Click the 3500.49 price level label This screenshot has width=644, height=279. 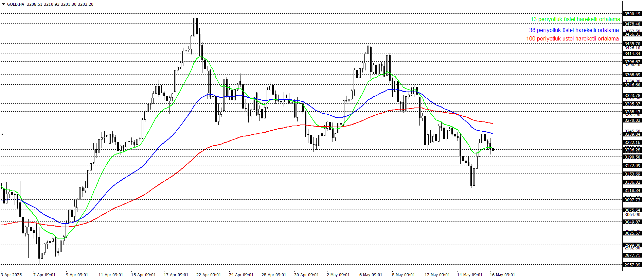[632, 14]
